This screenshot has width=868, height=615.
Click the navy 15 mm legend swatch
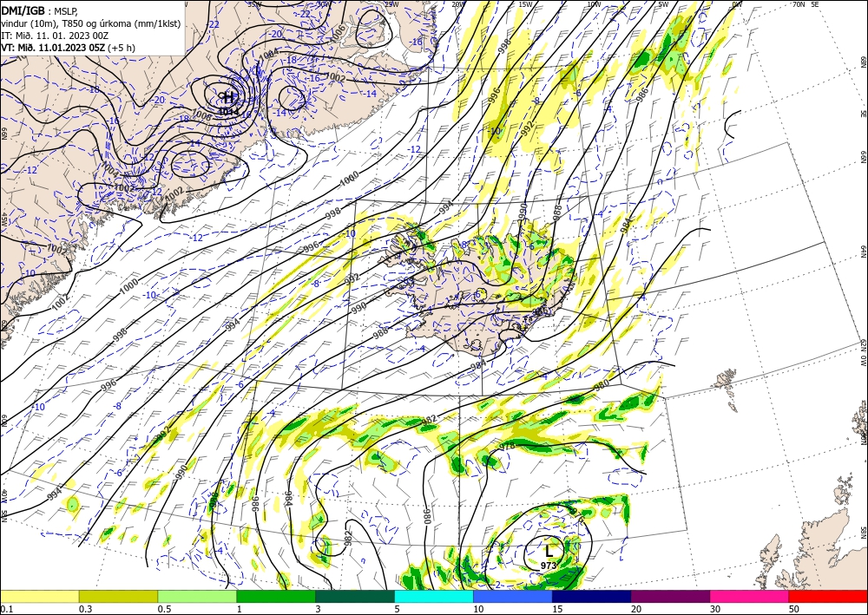pos(591,596)
